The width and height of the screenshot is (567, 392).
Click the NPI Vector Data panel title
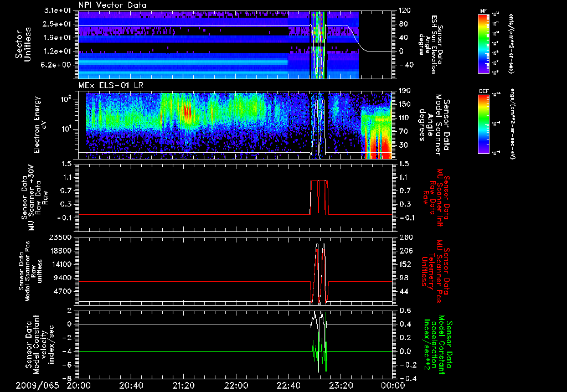[112, 5]
